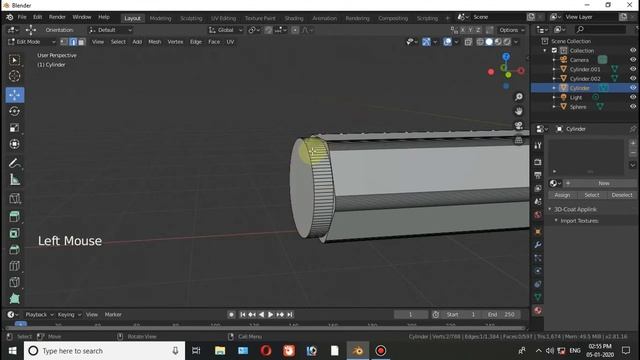
Task: Select the Select Box tool
Action: (x=14, y=60)
